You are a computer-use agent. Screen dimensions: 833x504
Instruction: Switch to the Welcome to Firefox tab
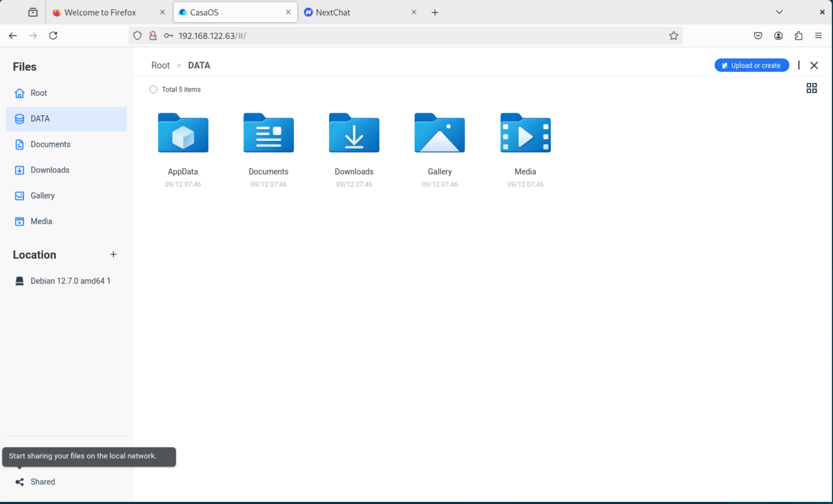tap(100, 12)
